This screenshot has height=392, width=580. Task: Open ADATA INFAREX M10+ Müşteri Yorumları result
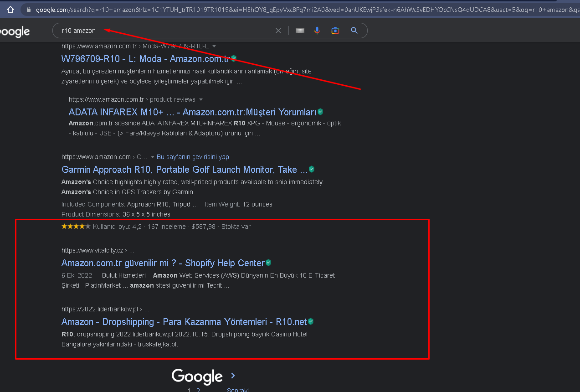[192, 112]
